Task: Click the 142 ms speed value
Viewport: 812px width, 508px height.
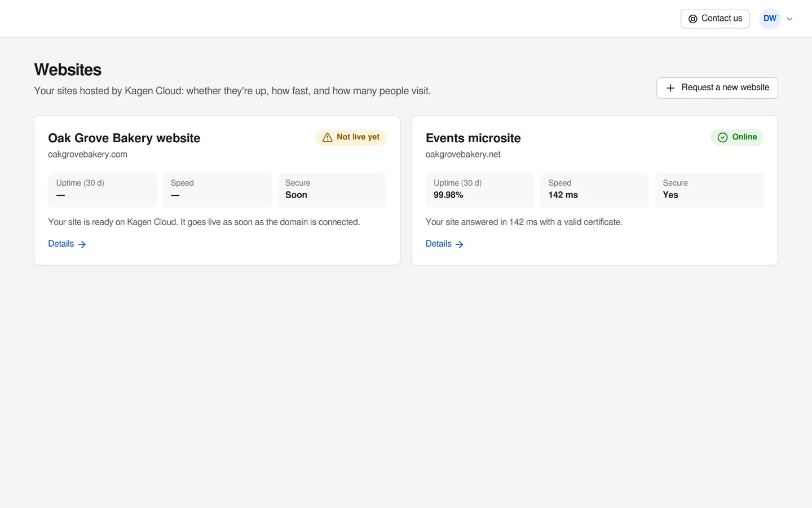Action: coord(563,195)
